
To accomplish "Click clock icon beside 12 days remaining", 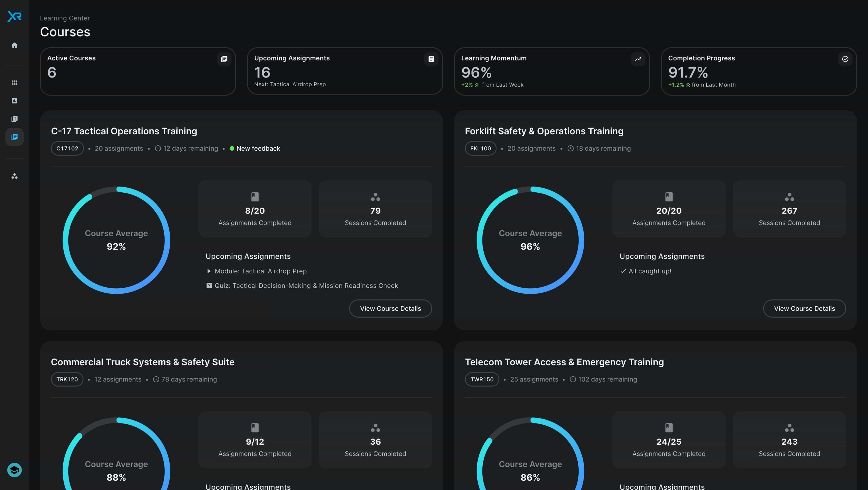I will coord(158,149).
